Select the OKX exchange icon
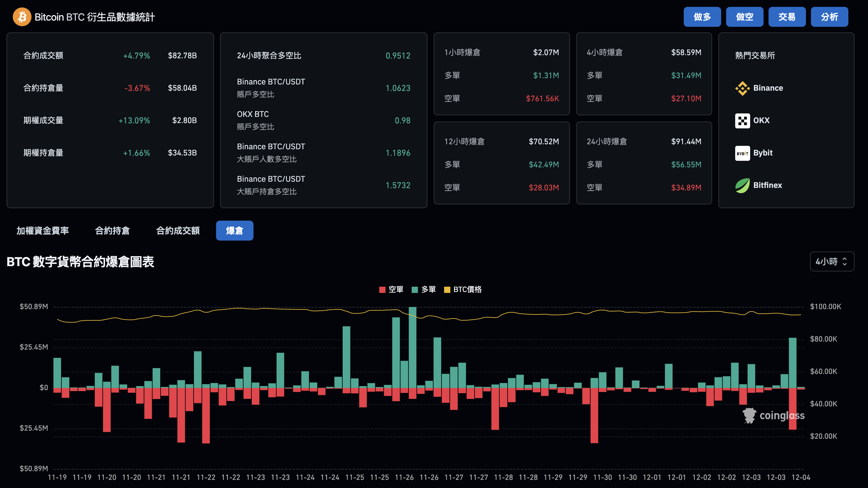The image size is (868, 488). 742,120
